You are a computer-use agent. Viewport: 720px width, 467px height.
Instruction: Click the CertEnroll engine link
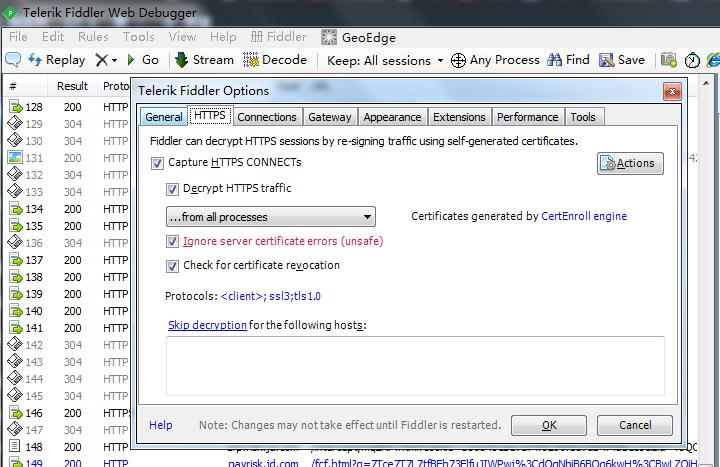pyautogui.click(x=584, y=216)
